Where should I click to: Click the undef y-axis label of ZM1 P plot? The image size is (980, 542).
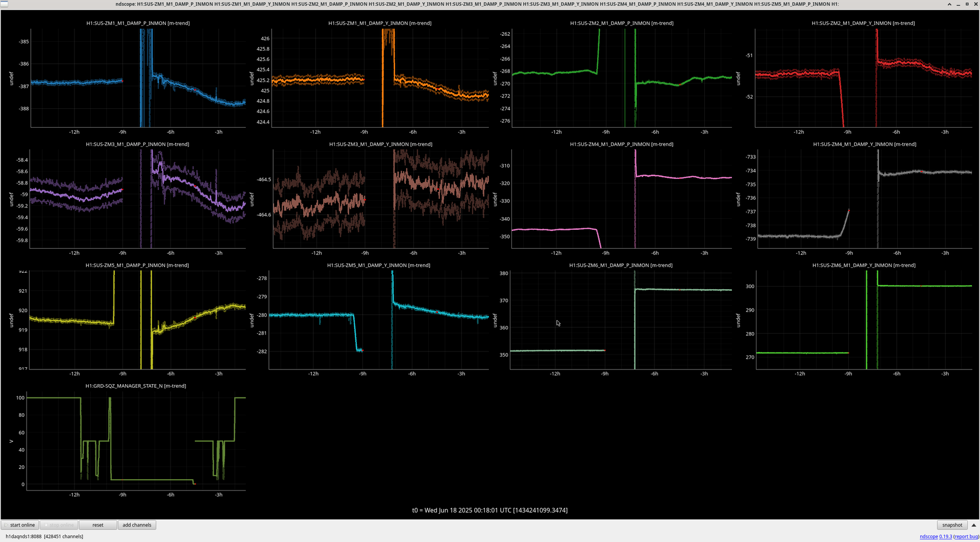(11, 78)
